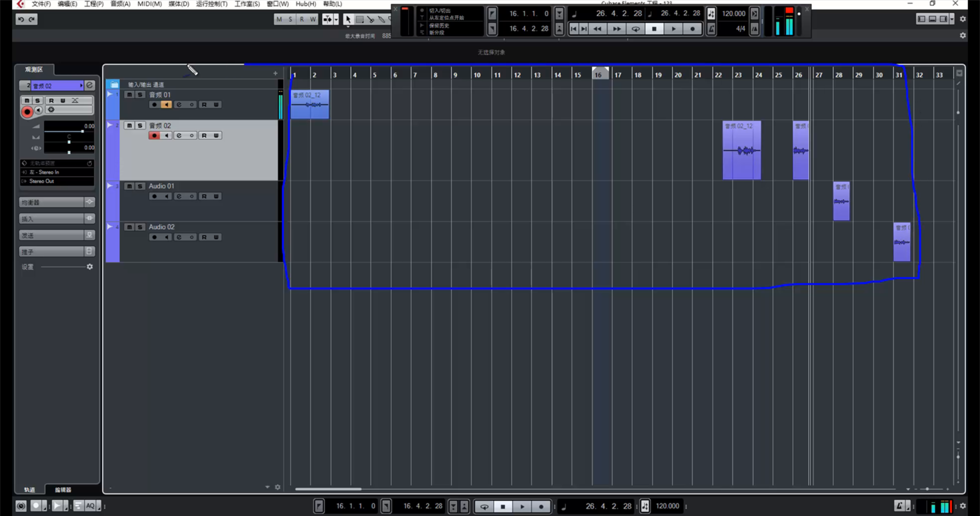Viewport: 980px width, 516px height.
Task: Expand the 推子 inspector section
Action: [x=52, y=251]
